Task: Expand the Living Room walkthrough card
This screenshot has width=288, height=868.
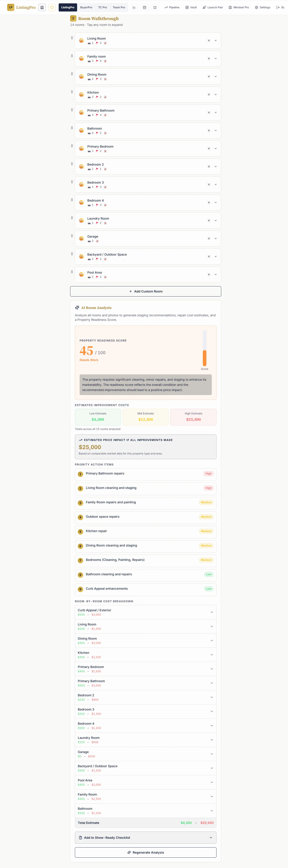Action: point(216,40)
